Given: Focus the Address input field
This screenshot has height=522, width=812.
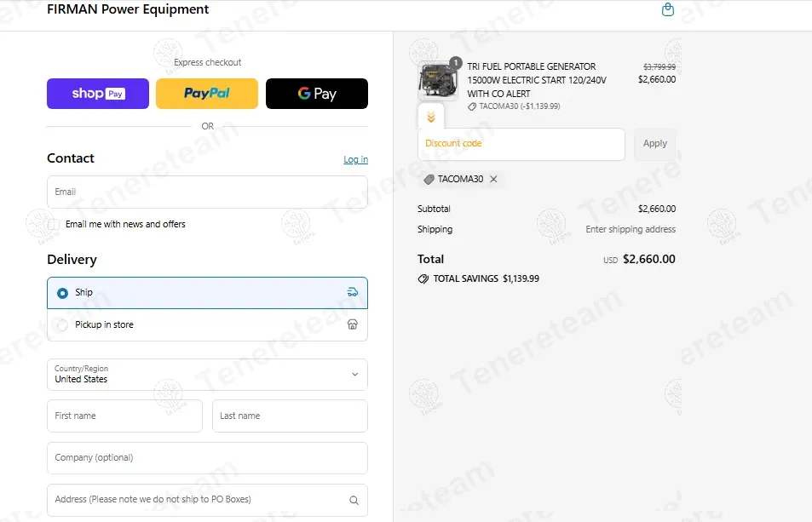Looking at the screenshot, I should 207,500.
